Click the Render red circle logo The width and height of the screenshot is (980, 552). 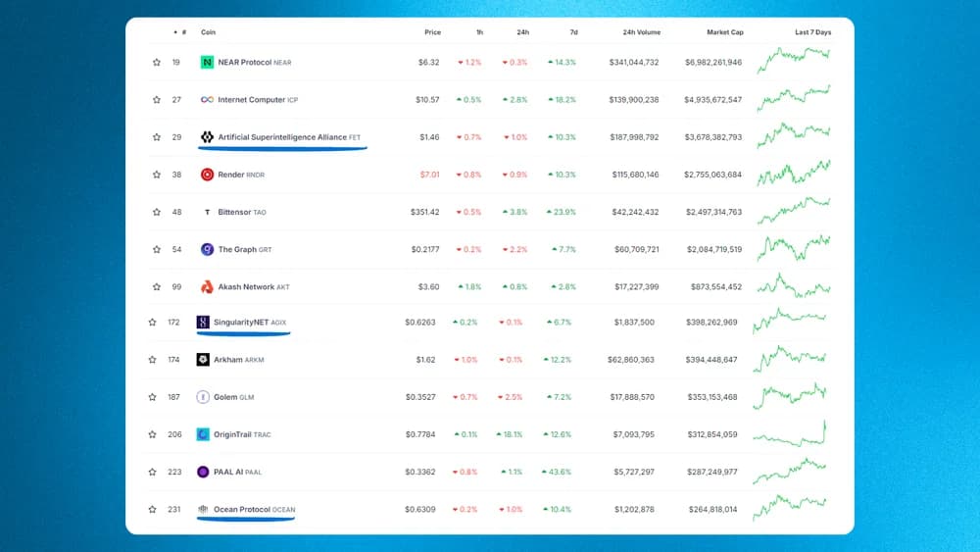207,175
